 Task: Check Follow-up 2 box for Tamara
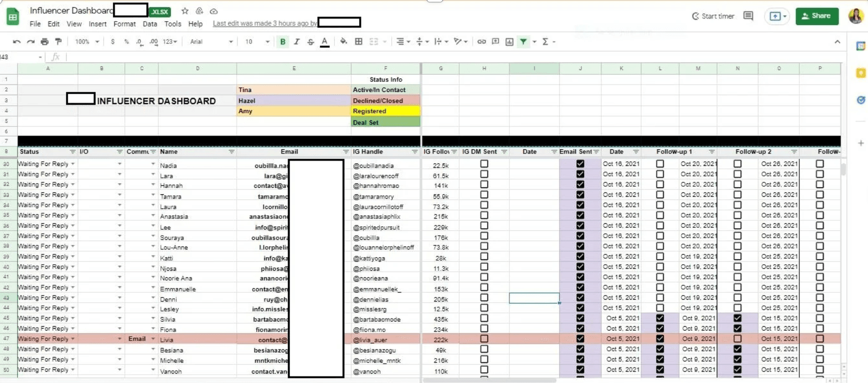point(737,195)
